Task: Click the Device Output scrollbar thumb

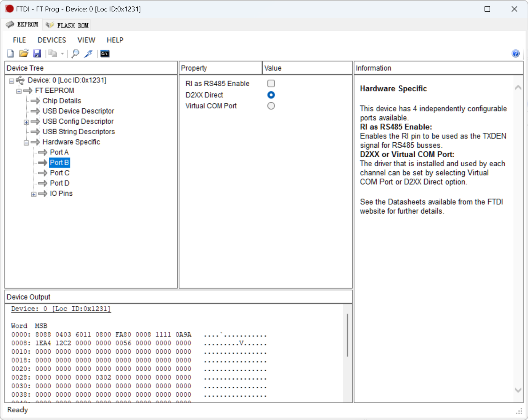Action: pos(347,335)
